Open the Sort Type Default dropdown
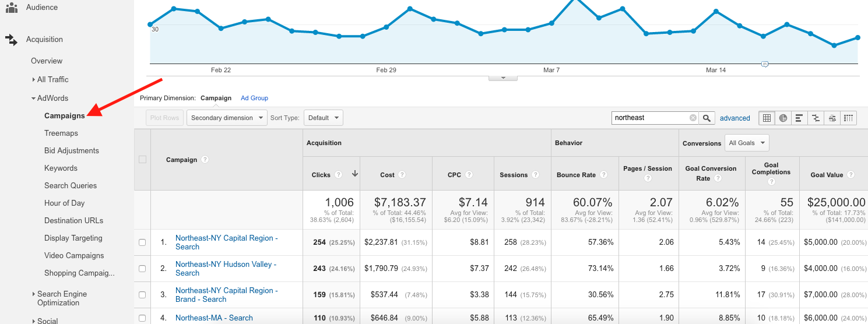 click(x=323, y=118)
